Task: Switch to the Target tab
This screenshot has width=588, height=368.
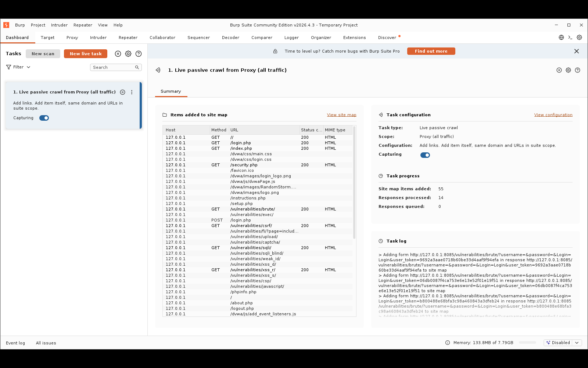Action: pyautogui.click(x=47, y=38)
